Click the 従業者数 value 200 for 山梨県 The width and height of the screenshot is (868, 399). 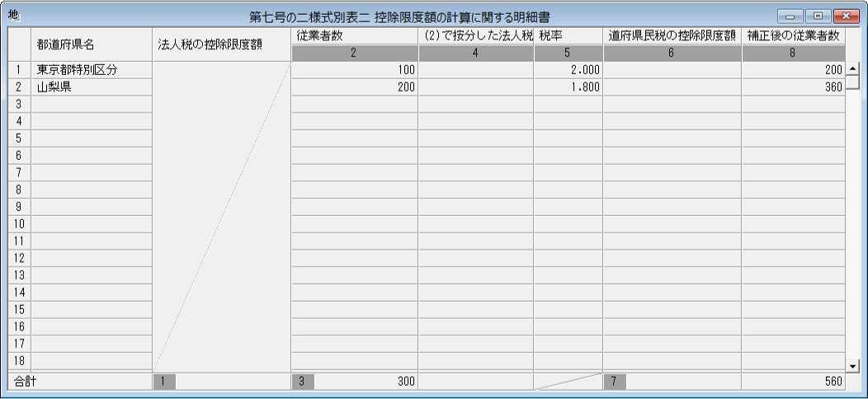354,87
